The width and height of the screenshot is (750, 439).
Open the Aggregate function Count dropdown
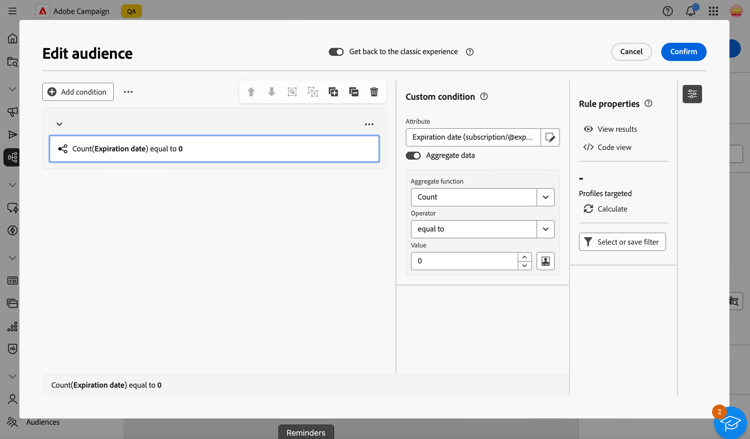click(546, 197)
